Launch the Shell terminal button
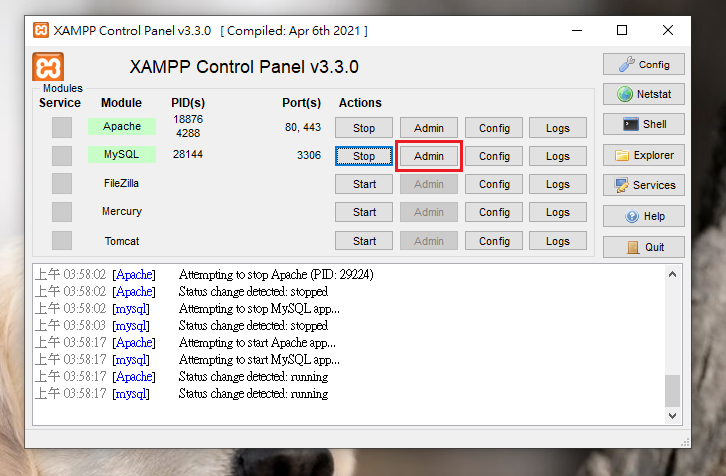This screenshot has height=476, width=726. [644, 124]
